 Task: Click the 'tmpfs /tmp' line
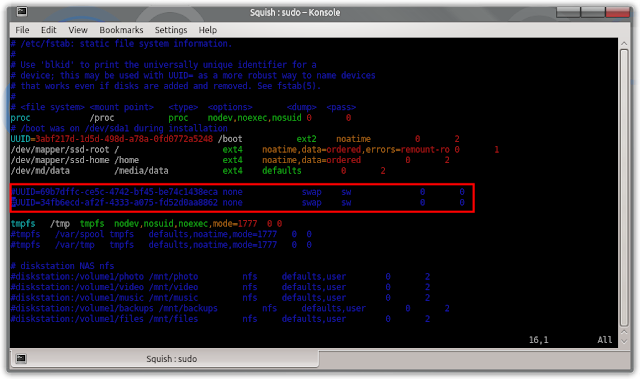[146, 224]
